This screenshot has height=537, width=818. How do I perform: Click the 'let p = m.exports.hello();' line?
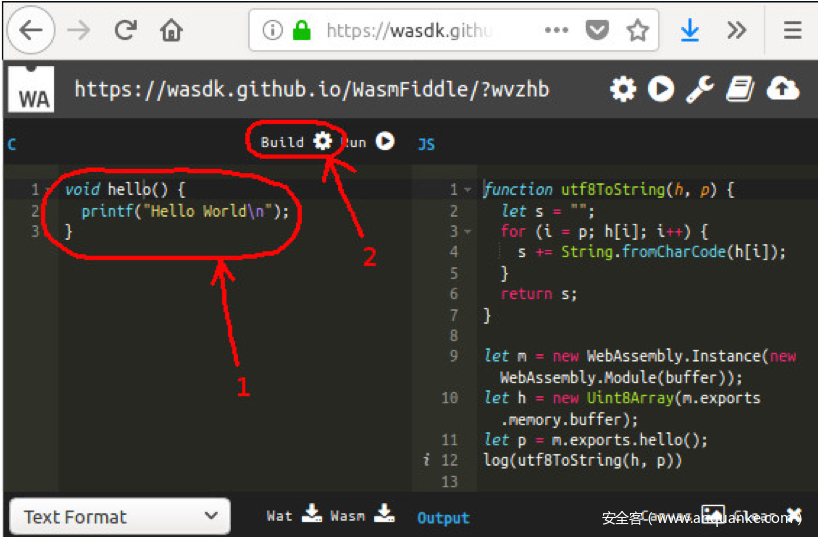(596, 440)
